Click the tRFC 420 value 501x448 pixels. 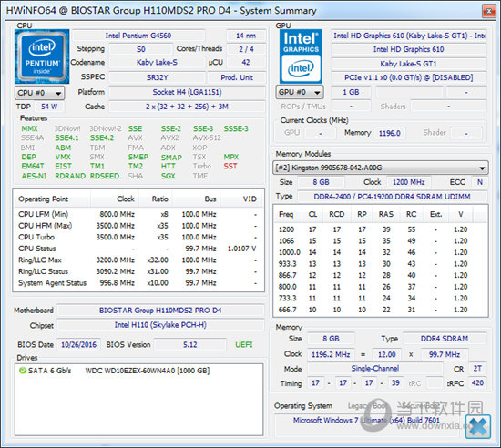point(477,382)
